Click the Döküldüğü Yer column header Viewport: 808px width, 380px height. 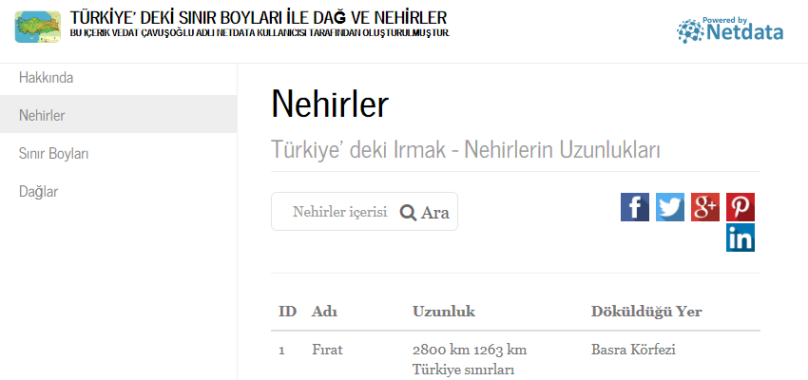[x=646, y=311]
